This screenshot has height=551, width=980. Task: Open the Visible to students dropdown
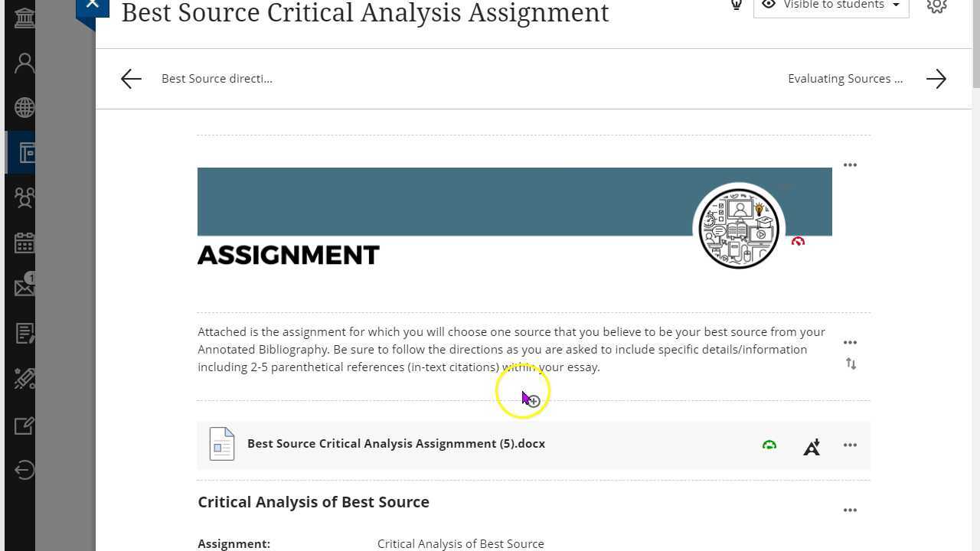(x=831, y=6)
